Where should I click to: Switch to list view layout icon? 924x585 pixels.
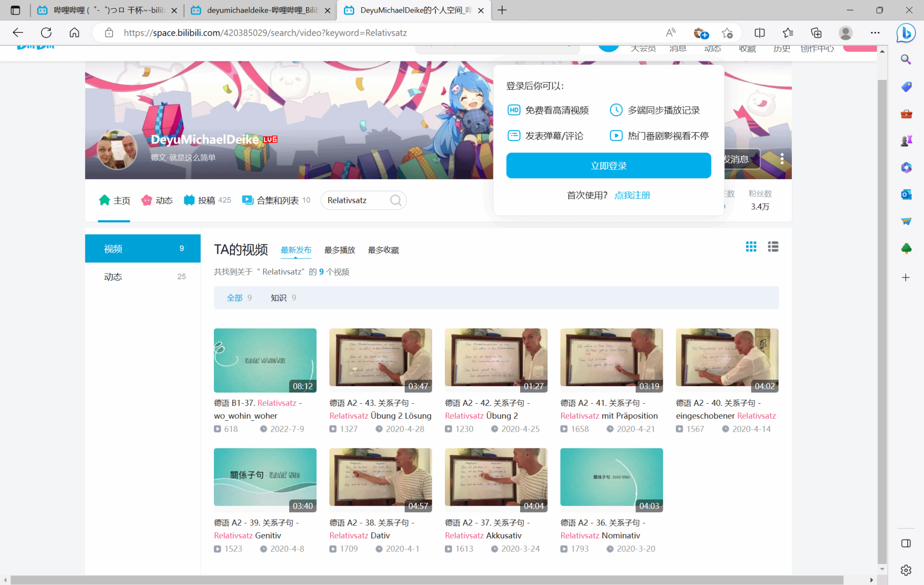773,247
